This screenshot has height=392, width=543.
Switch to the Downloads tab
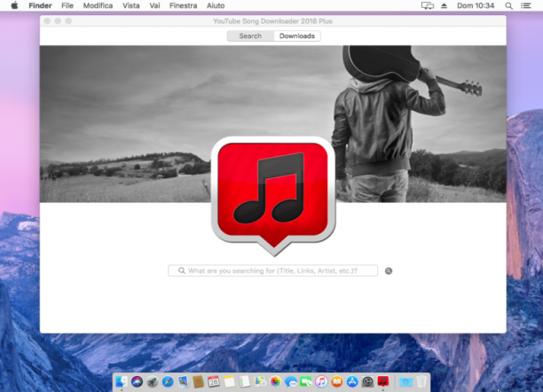coord(297,36)
